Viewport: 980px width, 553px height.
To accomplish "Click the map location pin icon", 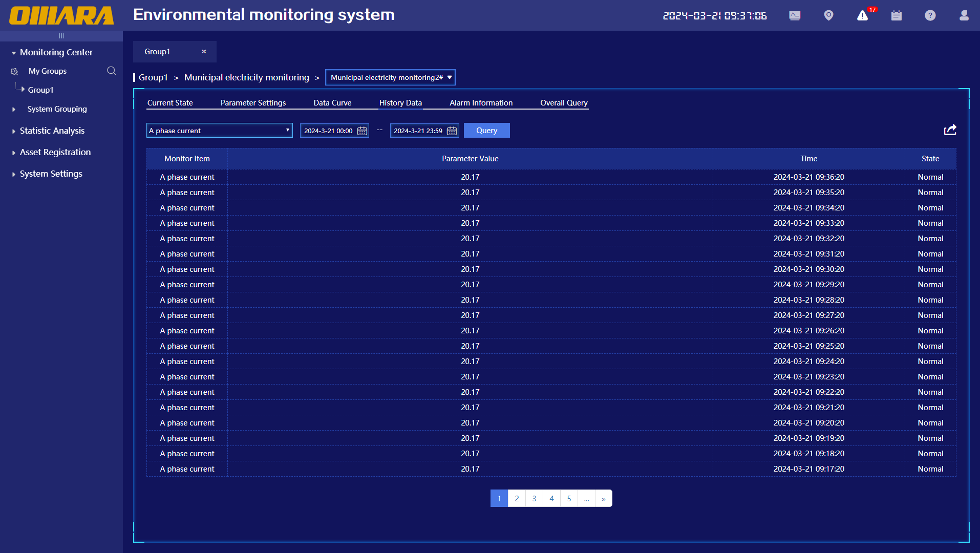I will coord(828,15).
